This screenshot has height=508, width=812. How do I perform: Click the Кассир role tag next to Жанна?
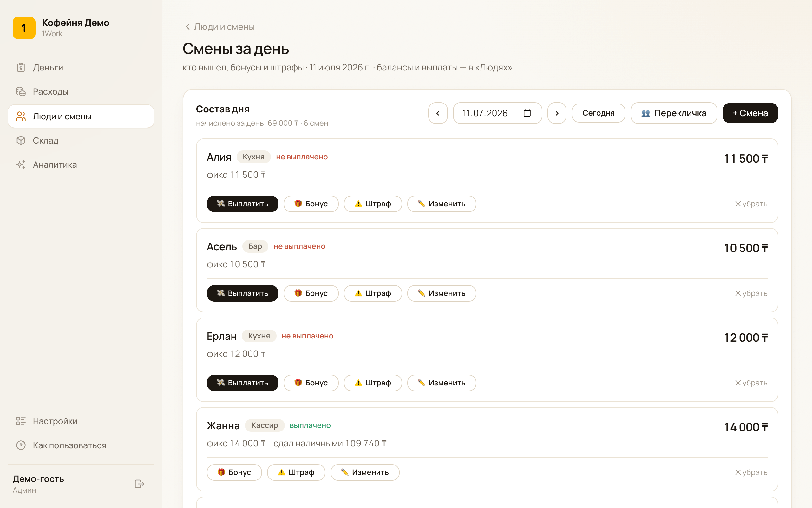(x=265, y=425)
